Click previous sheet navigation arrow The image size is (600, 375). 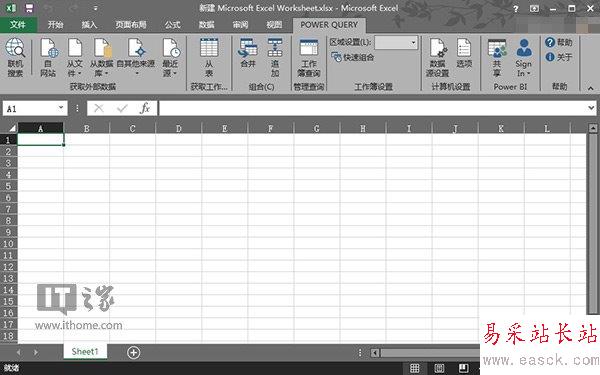pos(18,352)
